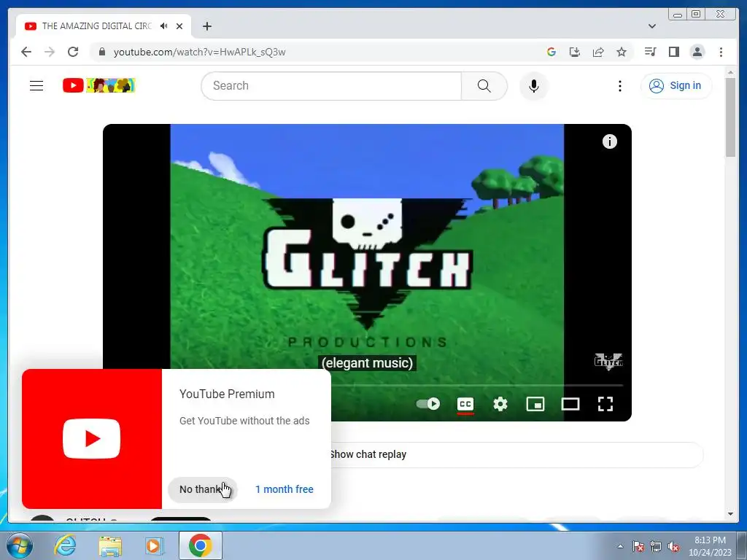747x560 pixels.
Task: Click the Glitch channel watermark in video
Action: click(x=608, y=362)
